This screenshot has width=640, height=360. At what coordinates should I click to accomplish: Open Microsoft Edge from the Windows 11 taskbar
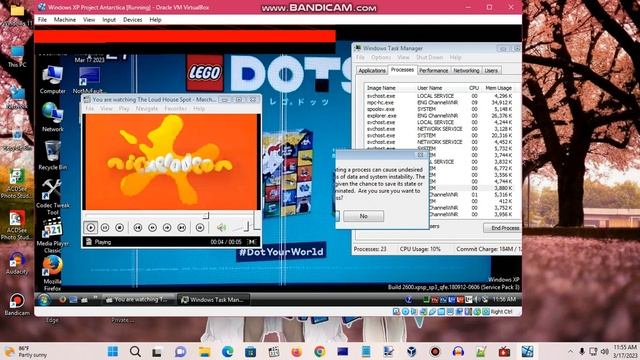click(227, 351)
